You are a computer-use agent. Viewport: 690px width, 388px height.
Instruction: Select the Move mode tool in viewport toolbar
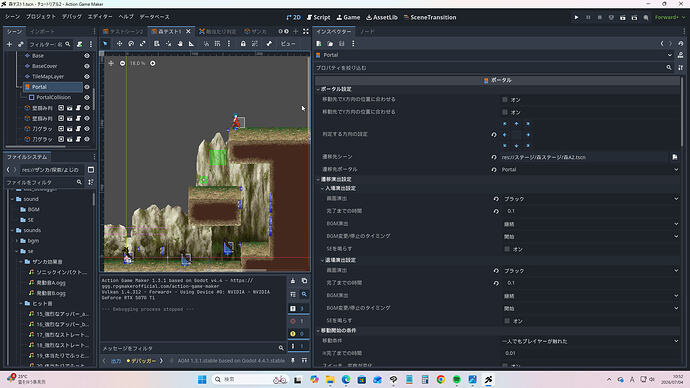119,44
